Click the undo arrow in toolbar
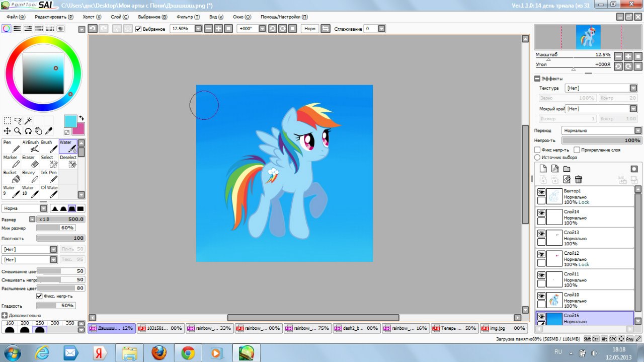 pos(93,29)
